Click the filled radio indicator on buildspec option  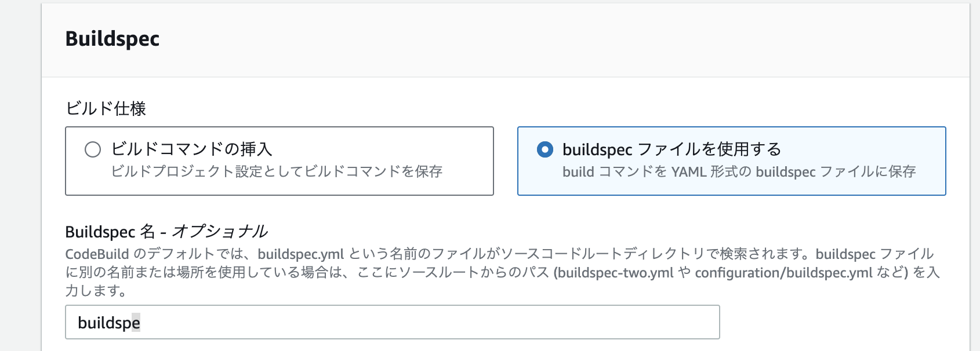[544, 149]
